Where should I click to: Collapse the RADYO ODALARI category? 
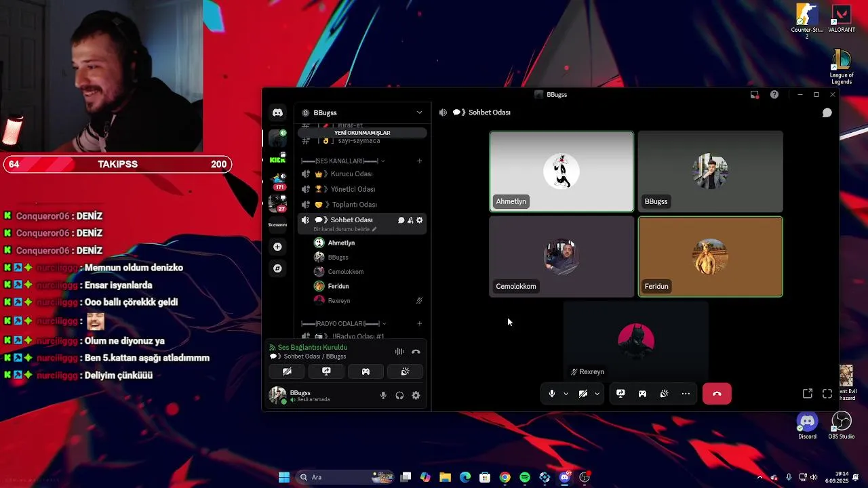point(343,324)
